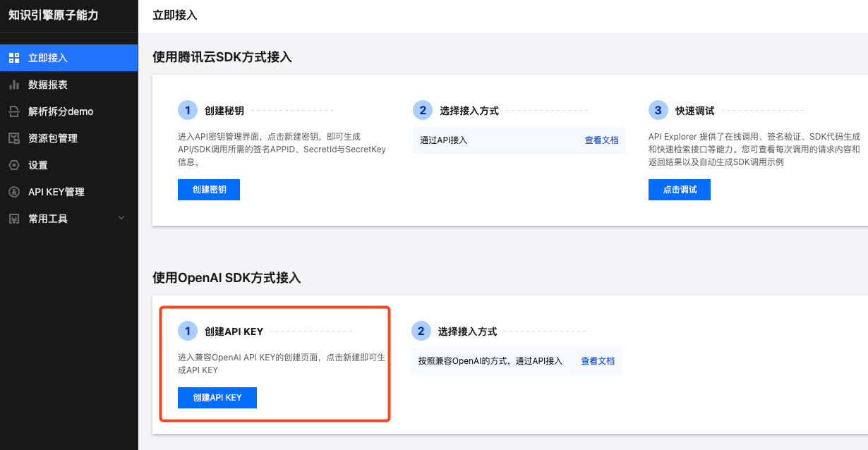The width and height of the screenshot is (868, 450).
Task: Click the 使用OpenAI SDK方式接入 heading
Action: coord(227,278)
